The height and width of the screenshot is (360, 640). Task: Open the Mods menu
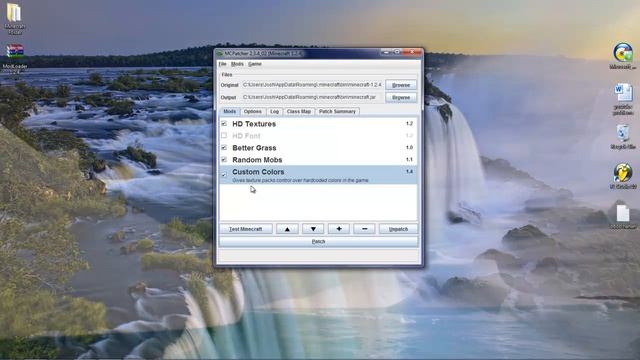coord(237,64)
